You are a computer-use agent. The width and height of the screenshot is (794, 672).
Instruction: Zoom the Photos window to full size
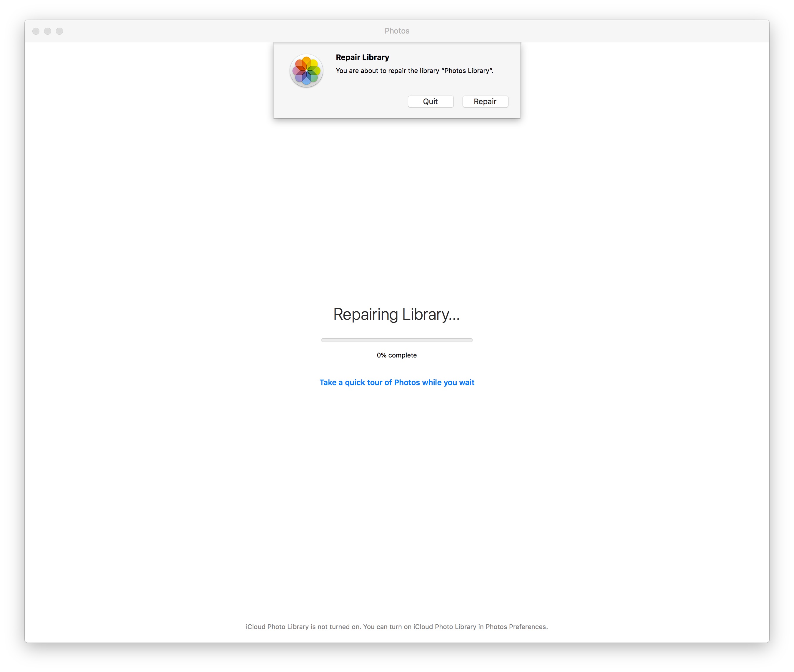coord(59,31)
